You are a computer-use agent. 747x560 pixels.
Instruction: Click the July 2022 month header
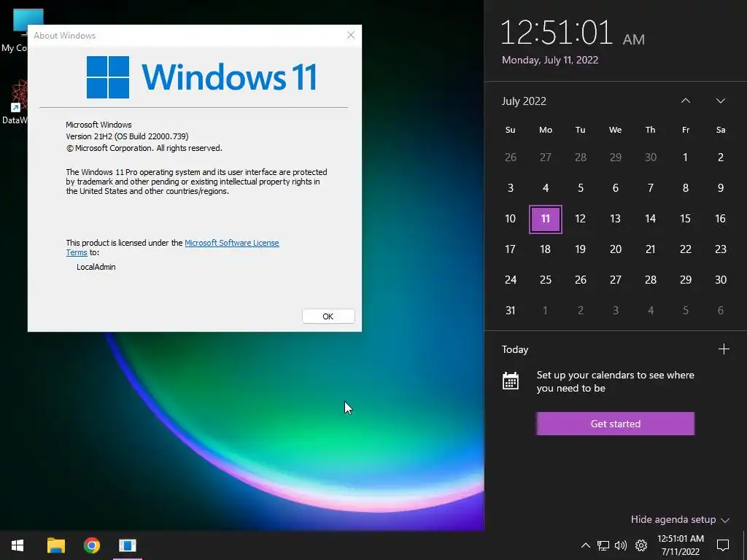[524, 101]
